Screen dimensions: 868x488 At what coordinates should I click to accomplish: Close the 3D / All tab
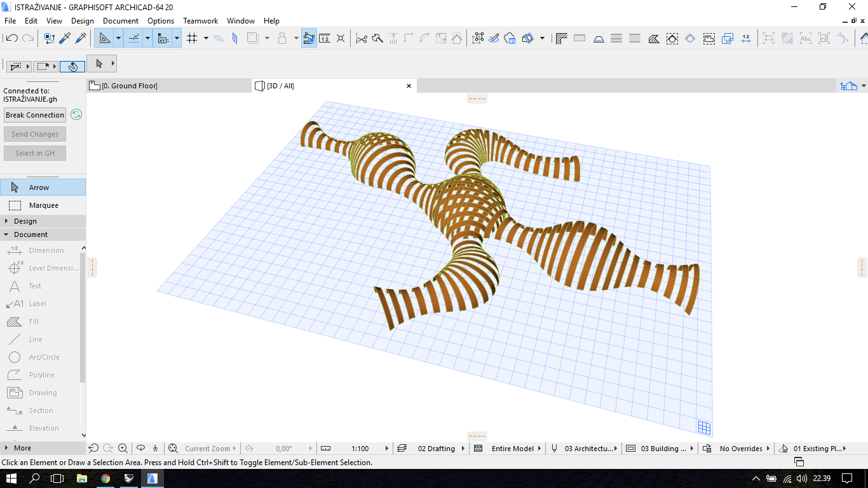point(409,86)
